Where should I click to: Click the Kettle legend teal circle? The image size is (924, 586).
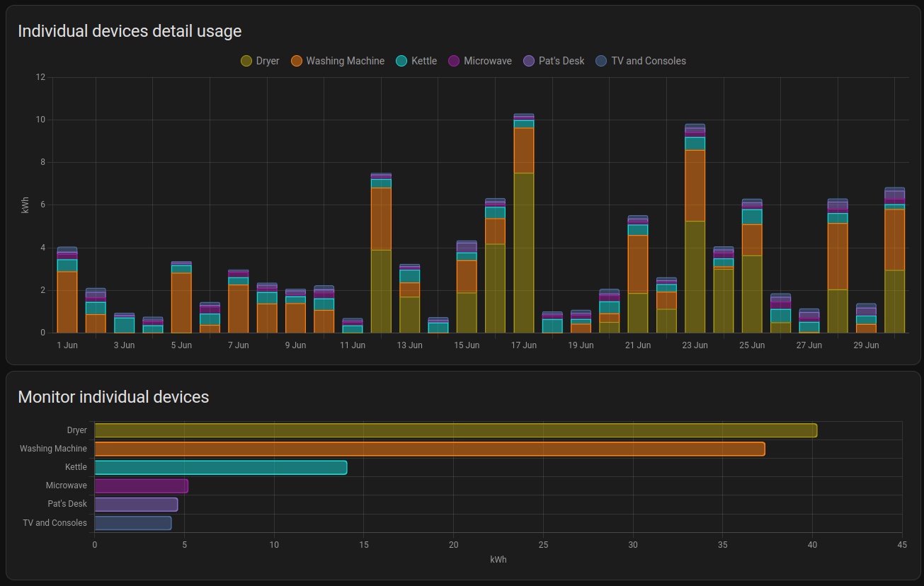(402, 61)
